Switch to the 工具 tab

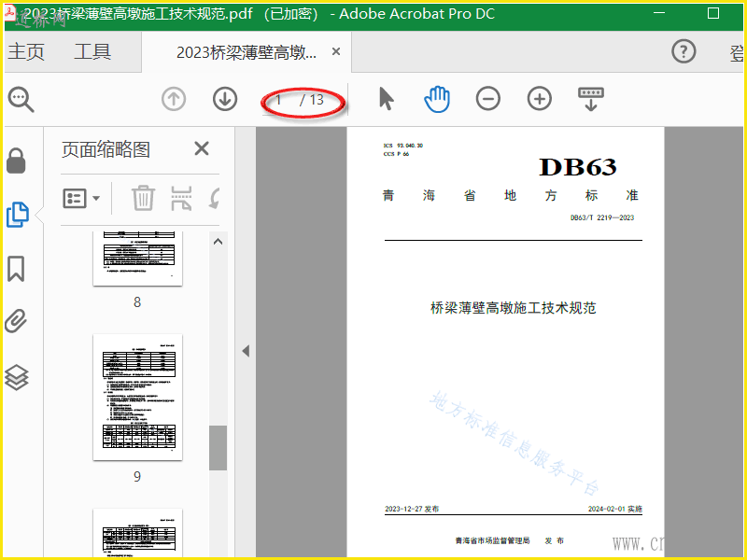click(92, 51)
